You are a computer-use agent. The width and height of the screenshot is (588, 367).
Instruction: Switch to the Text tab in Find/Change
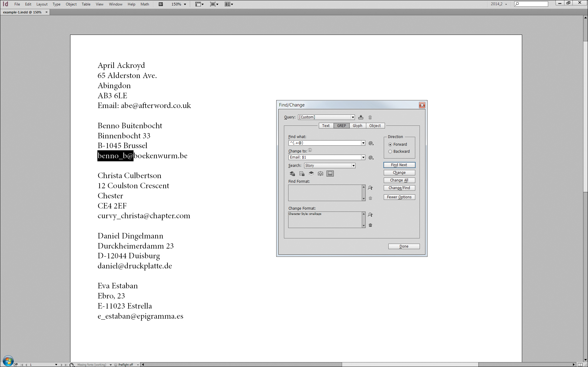326,125
